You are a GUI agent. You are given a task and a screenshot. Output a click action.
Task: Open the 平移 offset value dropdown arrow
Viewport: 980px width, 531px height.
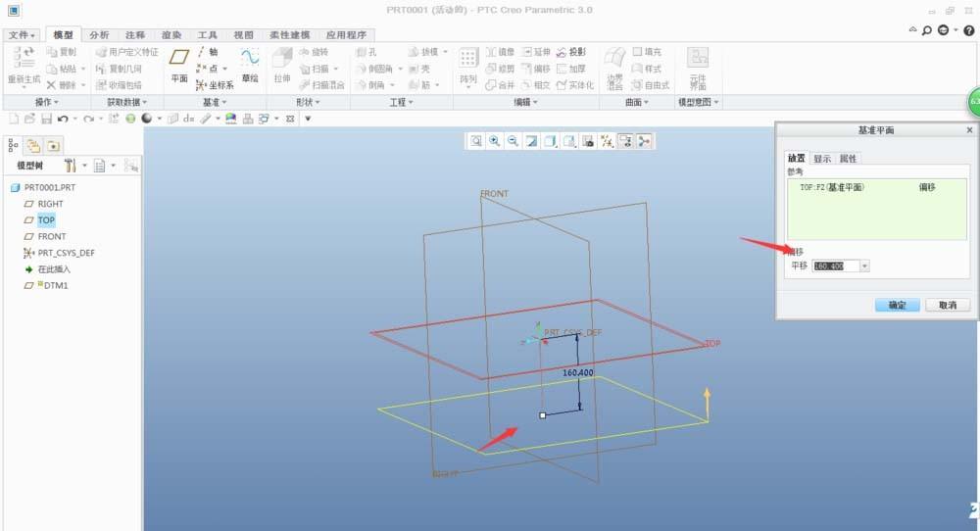[x=864, y=266]
